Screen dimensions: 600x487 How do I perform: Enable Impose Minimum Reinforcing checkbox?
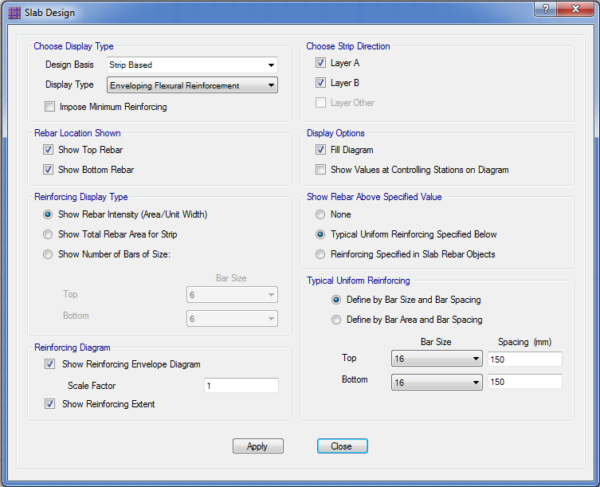click(x=50, y=106)
